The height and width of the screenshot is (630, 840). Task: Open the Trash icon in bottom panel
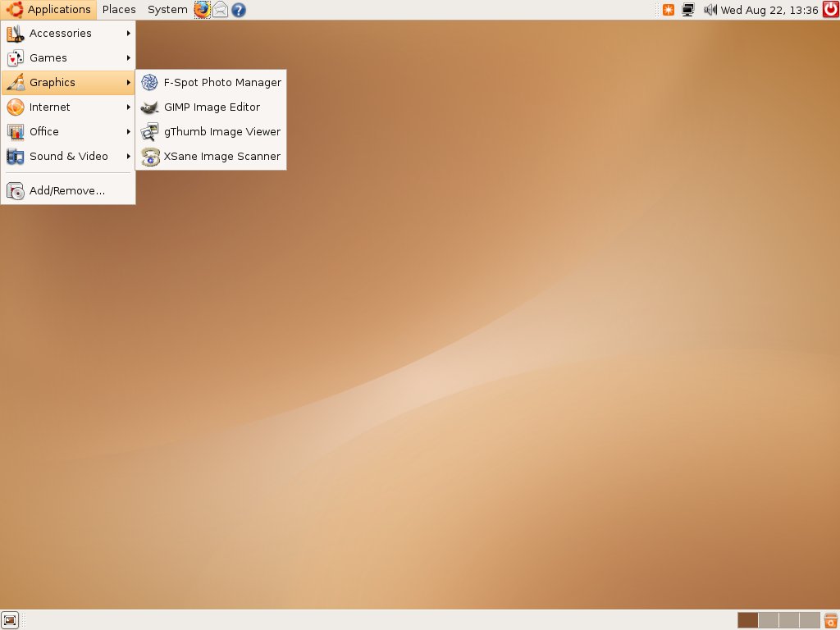[830, 620]
